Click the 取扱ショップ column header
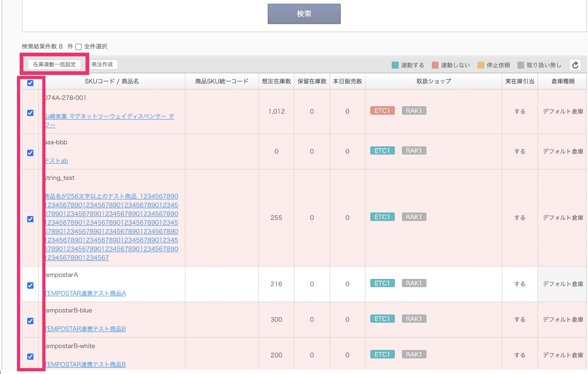The width and height of the screenshot is (588, 374). coord(433,81)
